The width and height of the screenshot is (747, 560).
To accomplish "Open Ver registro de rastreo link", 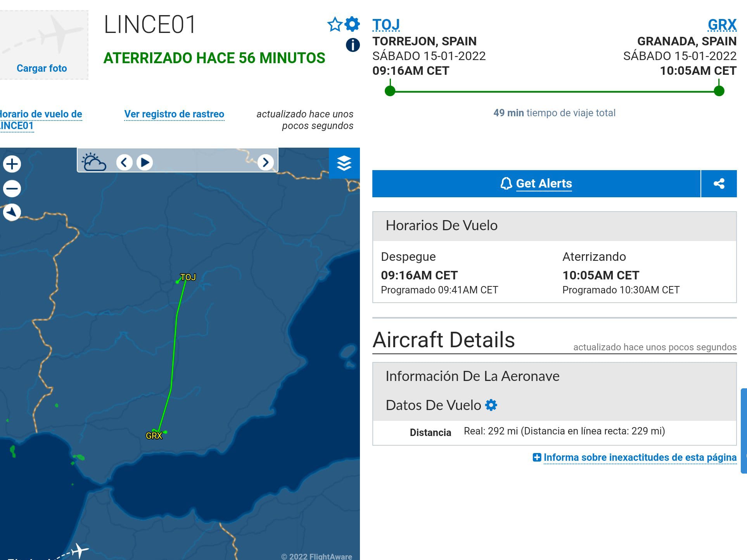I will (174, 114).
